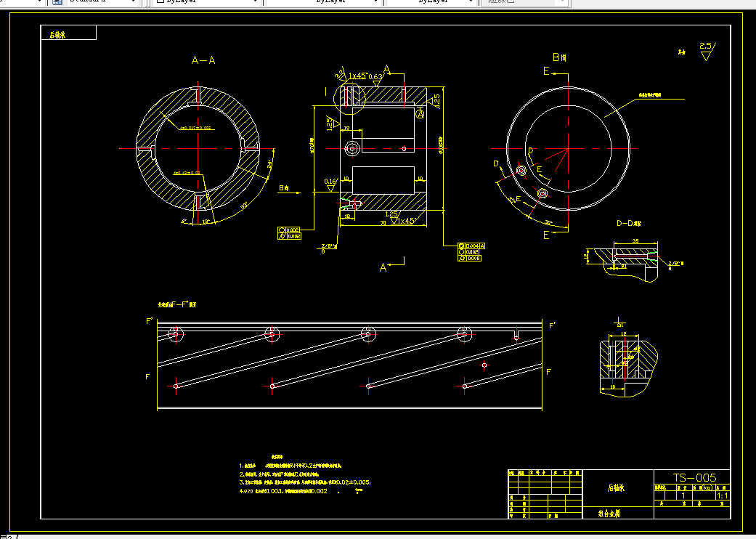Screen dimensions: 756x539
Task: Click the left F' label of unfolded view
Action: point(150,321)
